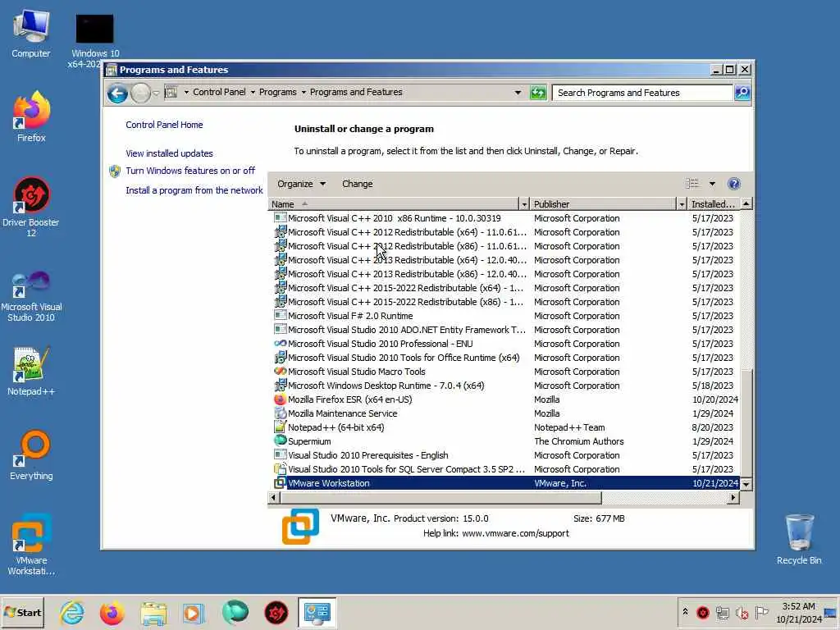Open the Organize dropdown menu
This screenshot has height=630, width=840.
point(301,184)
